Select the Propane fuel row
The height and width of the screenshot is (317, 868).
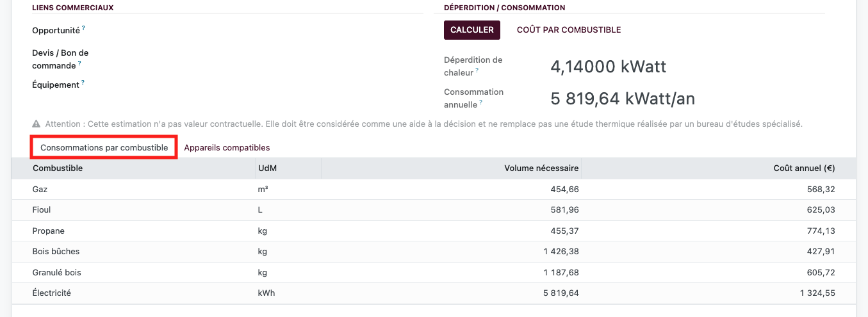434,231
